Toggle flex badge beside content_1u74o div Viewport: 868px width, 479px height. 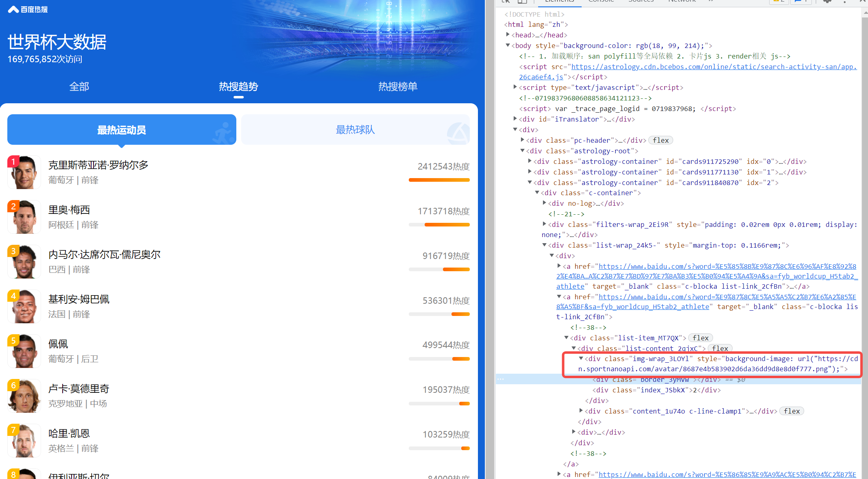[x=792, y=411]
